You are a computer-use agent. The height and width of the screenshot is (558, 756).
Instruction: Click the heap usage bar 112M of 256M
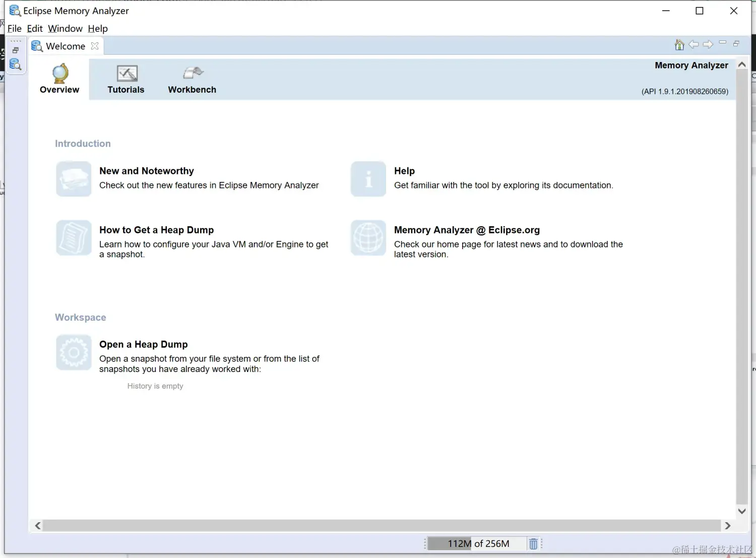coord(477,544)
